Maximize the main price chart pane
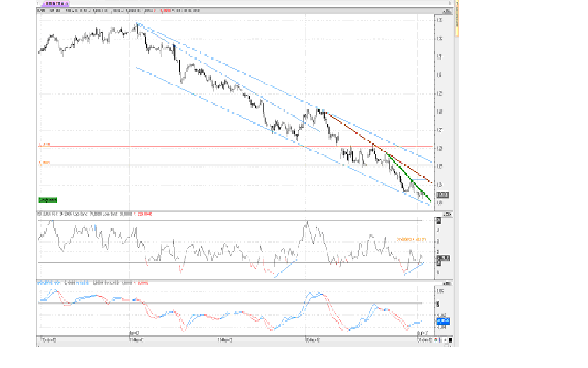The width and height of the screenshot is (588, 368). (447, 12)
